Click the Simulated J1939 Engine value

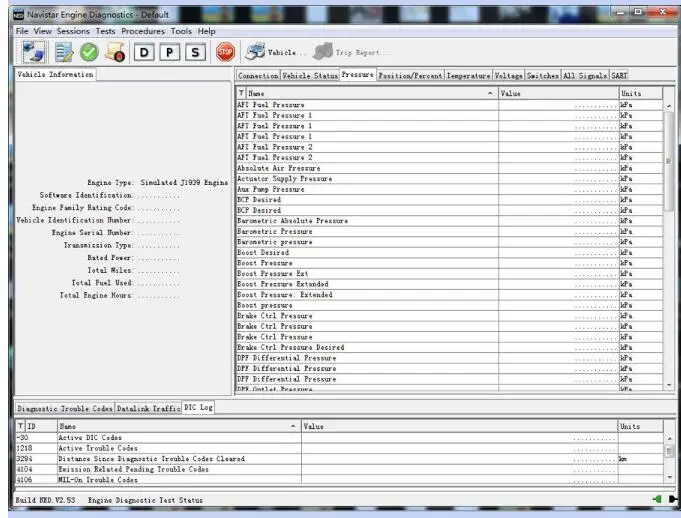(184, 182)
